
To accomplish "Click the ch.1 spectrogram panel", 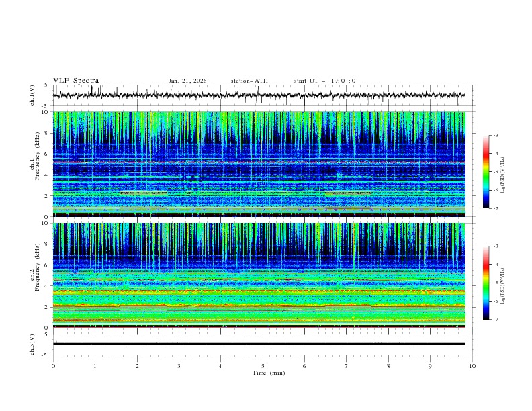I will [259, 164].
